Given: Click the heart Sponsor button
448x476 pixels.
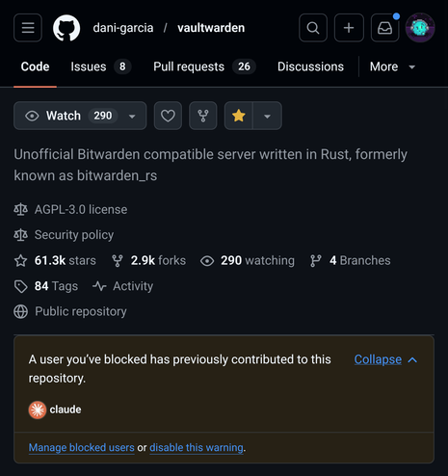Looking at the screenshot, I should tap(168, 116).
